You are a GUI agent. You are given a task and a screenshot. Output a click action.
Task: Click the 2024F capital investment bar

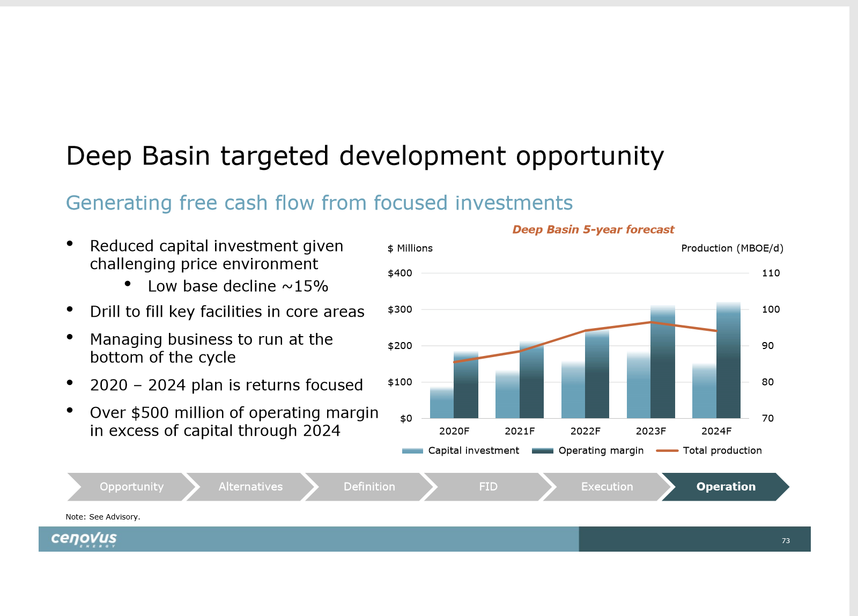tap(704, 391)
